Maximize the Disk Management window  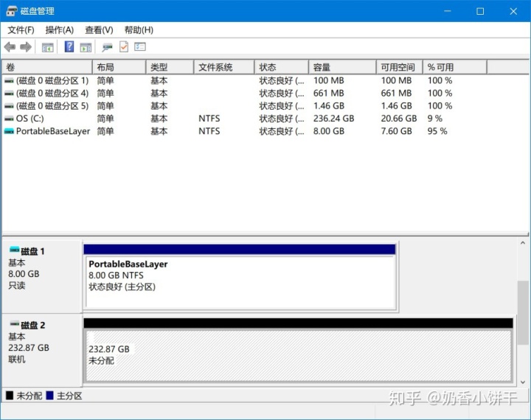click(480, 11)
